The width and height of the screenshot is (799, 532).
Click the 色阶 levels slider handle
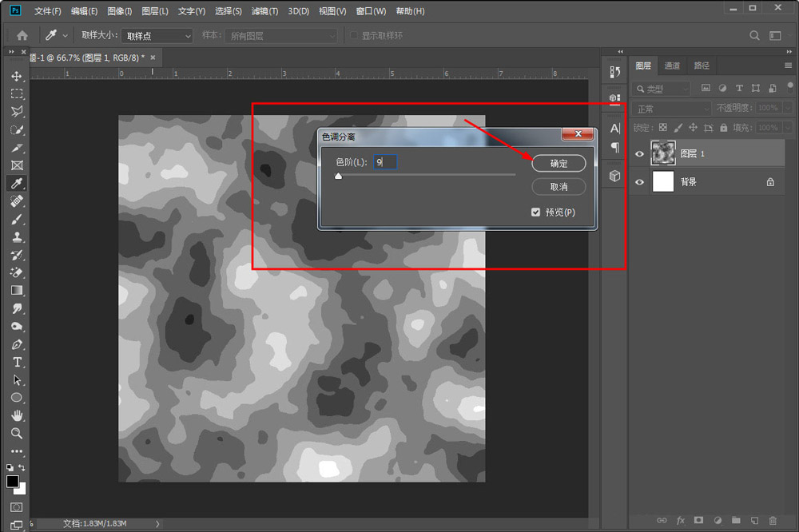(x=338, y=177)
